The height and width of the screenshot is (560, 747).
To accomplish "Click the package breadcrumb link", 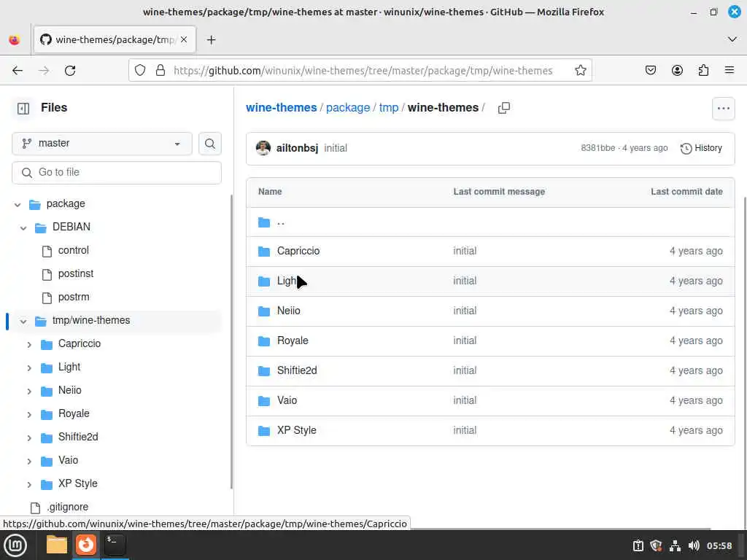I will 348,108.
